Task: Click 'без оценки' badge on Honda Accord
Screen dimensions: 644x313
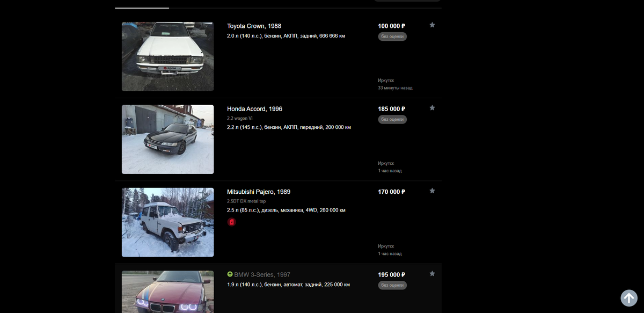Action: point(392,119)
